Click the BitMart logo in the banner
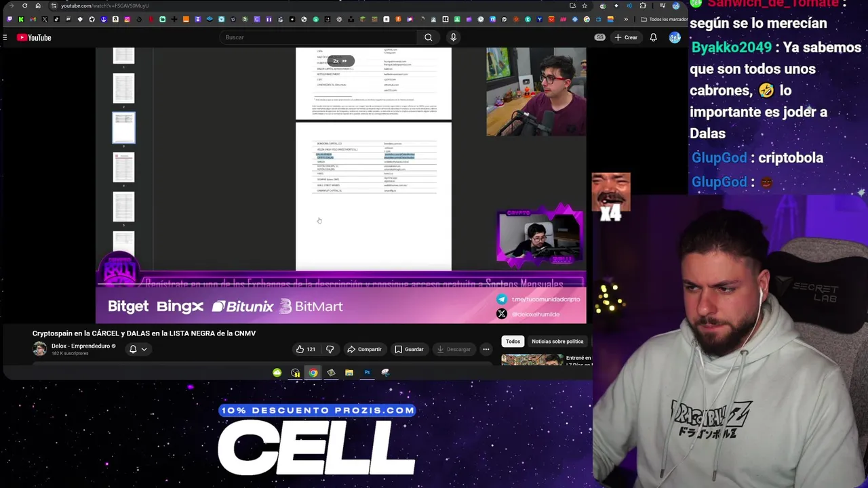The image size is (868, 488). [311, 306]
